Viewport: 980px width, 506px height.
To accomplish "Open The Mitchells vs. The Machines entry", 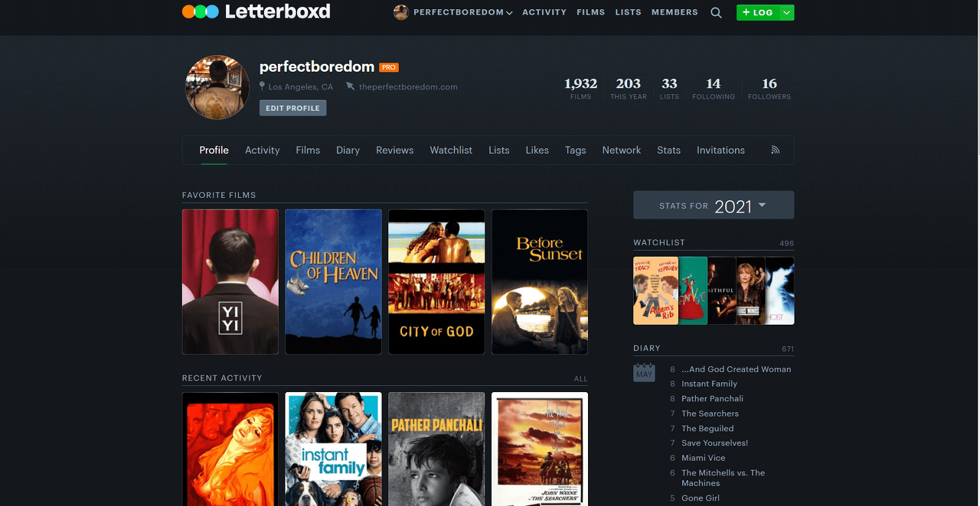I will click(x=723, y=478).
